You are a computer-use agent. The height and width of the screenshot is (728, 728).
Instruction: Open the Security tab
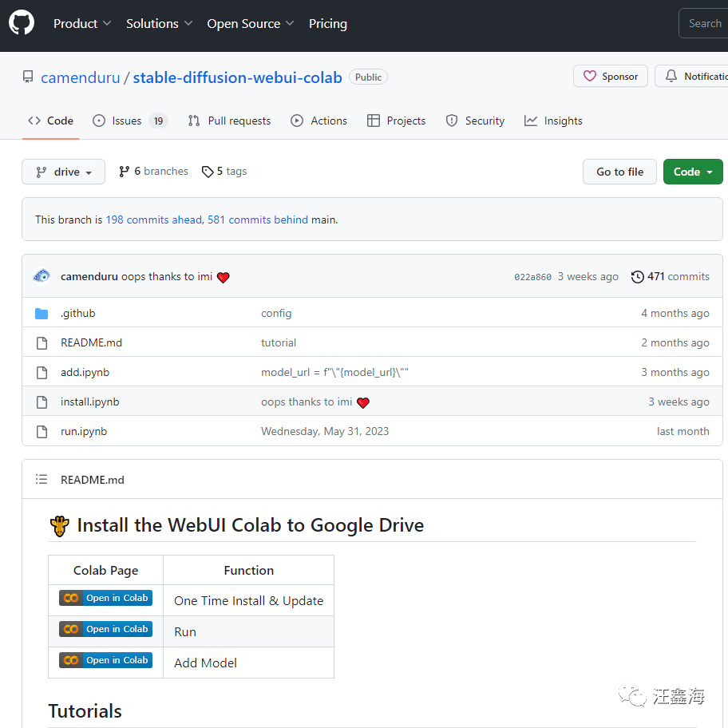pyautogui.click(x=475, y=121)
